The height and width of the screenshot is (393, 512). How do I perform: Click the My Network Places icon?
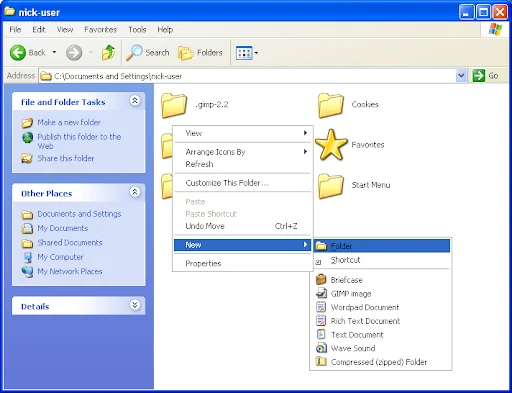pyautogui.click(x=27, y=272)
